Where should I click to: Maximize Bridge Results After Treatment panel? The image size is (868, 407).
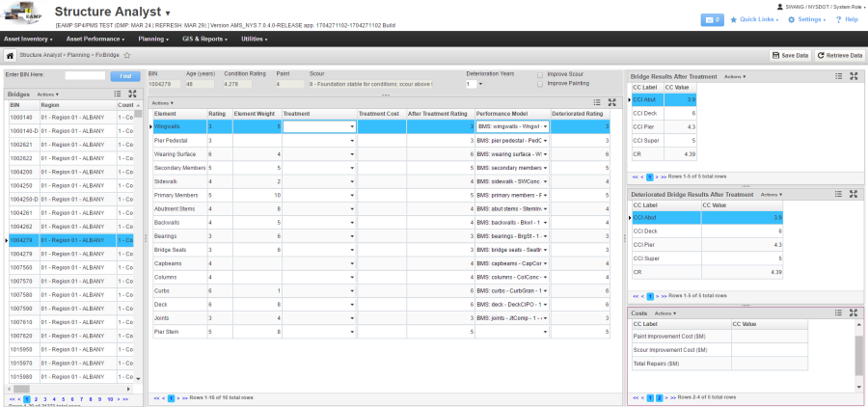(854, 75)
